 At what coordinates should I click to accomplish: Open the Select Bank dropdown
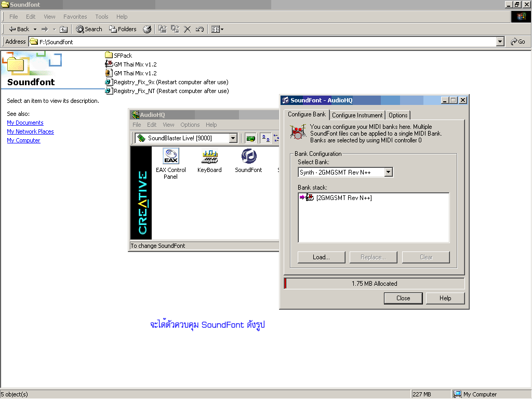click(x=389, y=172)
